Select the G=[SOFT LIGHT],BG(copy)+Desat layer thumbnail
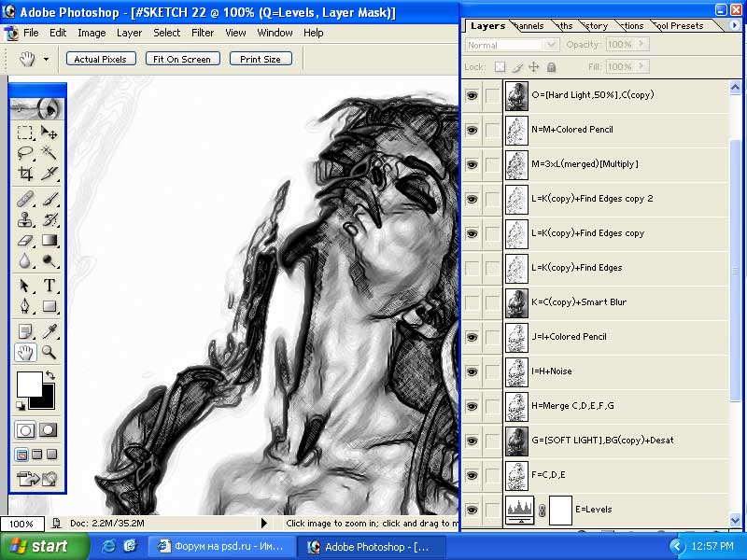The width and height of the screenshot is (747, 560). (x=516, y=441)
